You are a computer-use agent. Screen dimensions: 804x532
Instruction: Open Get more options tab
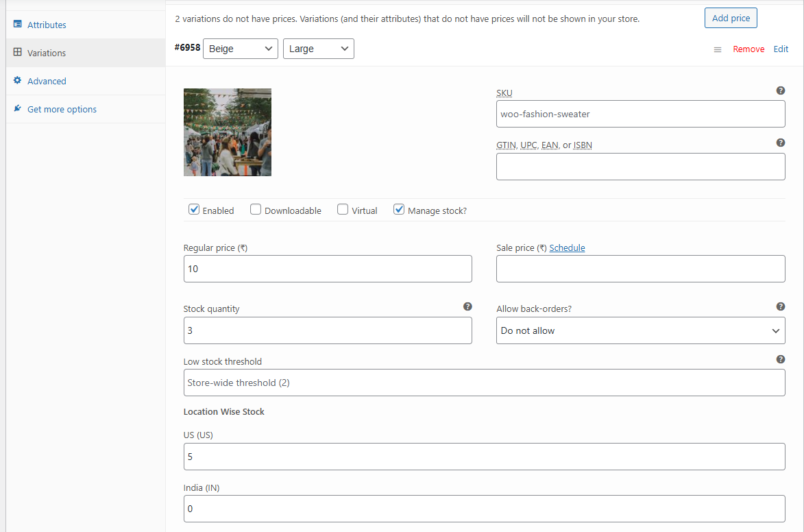(x=62, y=109)
